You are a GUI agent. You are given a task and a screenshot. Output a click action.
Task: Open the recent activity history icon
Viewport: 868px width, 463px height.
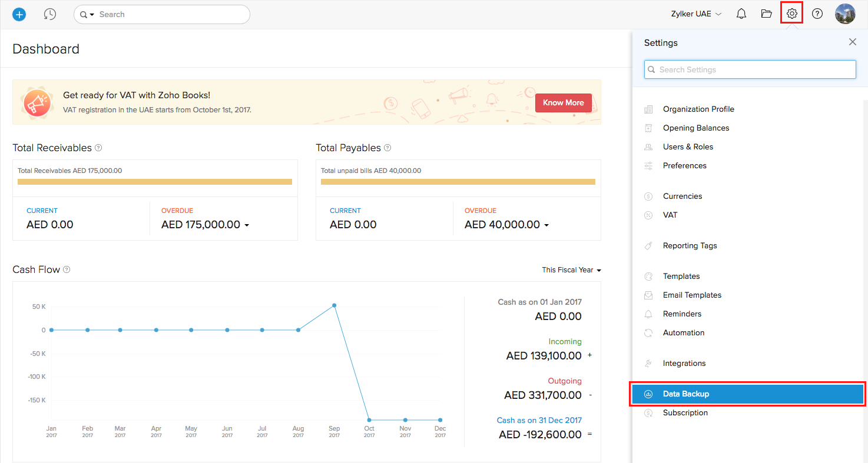coord(50,14)
